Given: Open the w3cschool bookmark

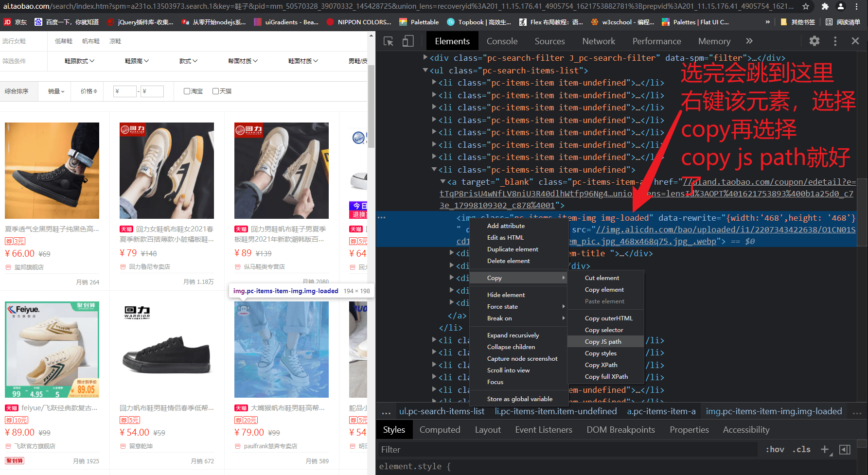Looking at the screenshot, I should pyautogui.click(x=622, y=22).
